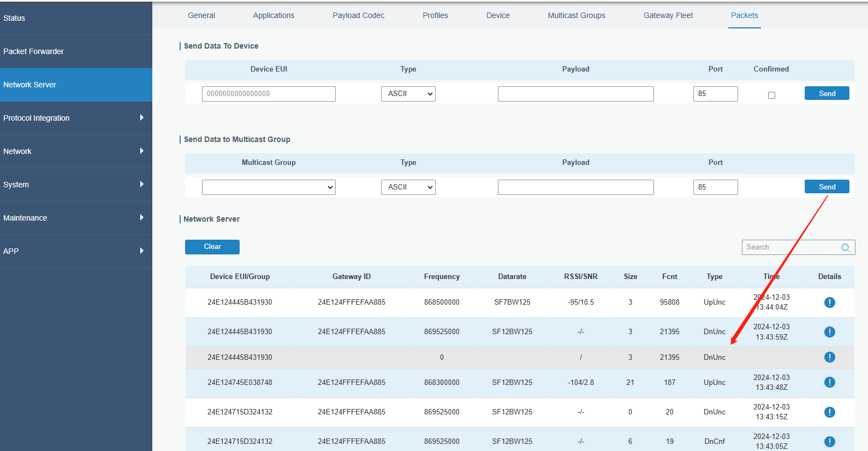Focus the Device EUI input field
The image size is (868, 451).
click(269, 94)
